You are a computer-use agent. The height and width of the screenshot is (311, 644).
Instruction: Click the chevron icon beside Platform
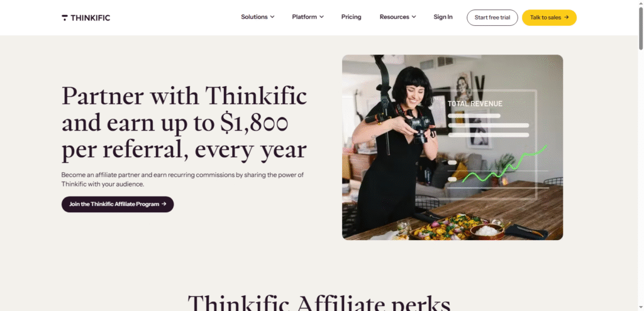pyautogui.click(x=321, y=17)
